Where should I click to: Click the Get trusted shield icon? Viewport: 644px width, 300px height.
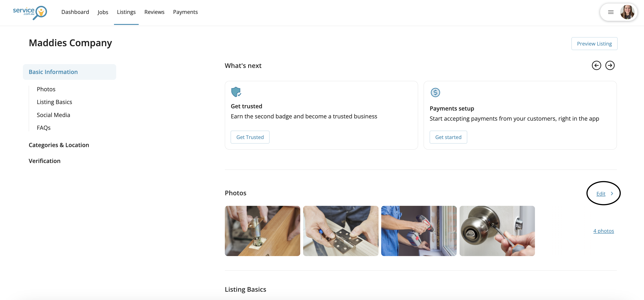pyautogui.click(x=236, y=92)
